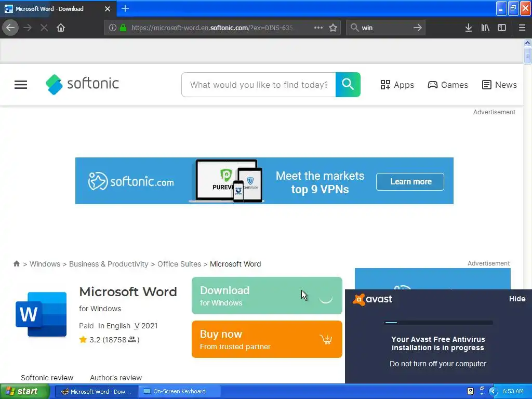
Task: Click the Softonic logo
Action: (x=82, y=84)
